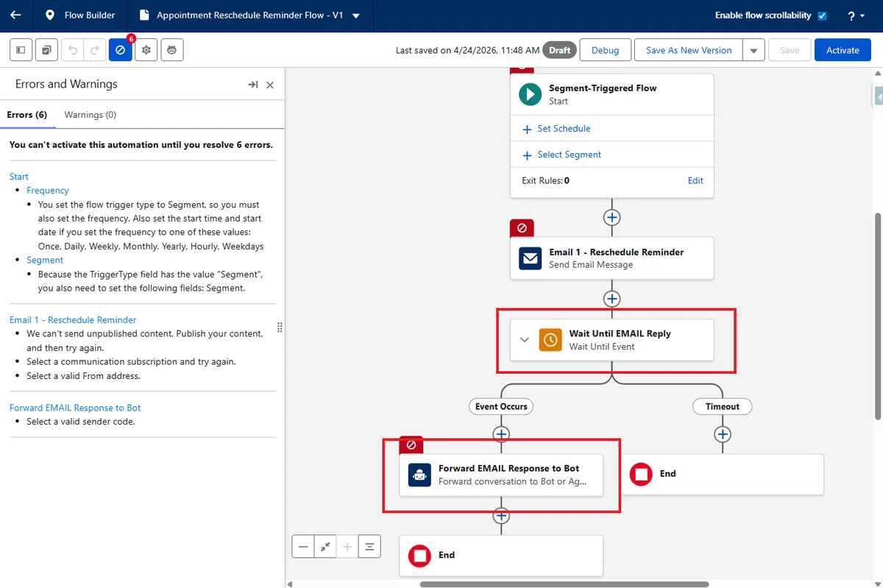The width and height of the screenshot is (883, 588).
Task: Click error badge on Email 1 element
Action: pyautogui.click(x=522, y=228)
